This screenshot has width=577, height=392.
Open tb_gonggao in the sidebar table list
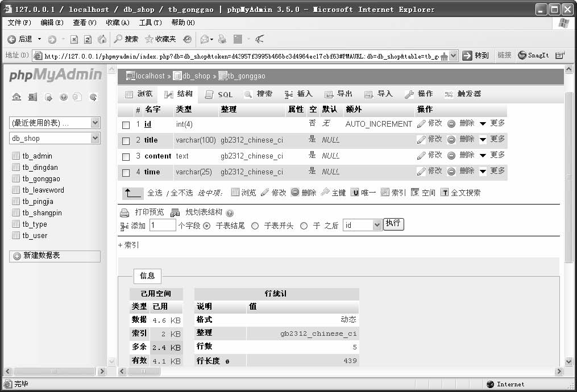41,179
